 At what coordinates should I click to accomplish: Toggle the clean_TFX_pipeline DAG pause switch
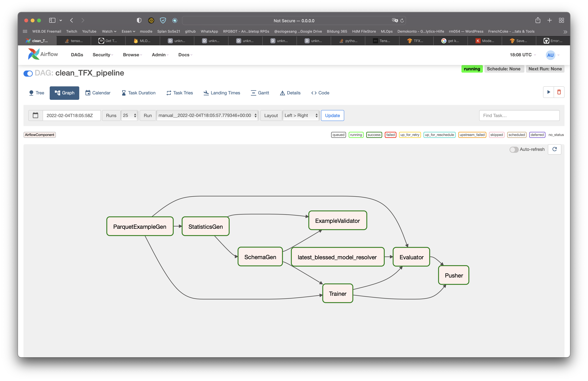(x=28, y=73)
